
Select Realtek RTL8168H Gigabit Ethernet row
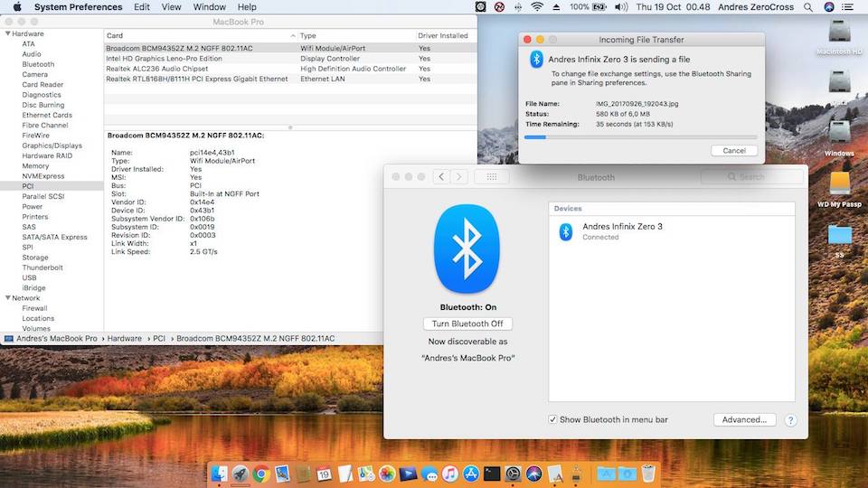click(290, 79)
